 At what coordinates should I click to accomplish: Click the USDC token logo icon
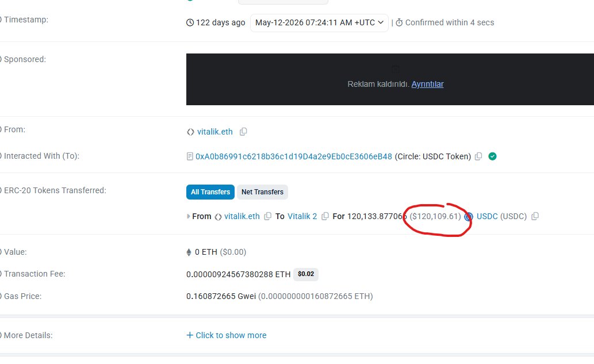point(469,217)
